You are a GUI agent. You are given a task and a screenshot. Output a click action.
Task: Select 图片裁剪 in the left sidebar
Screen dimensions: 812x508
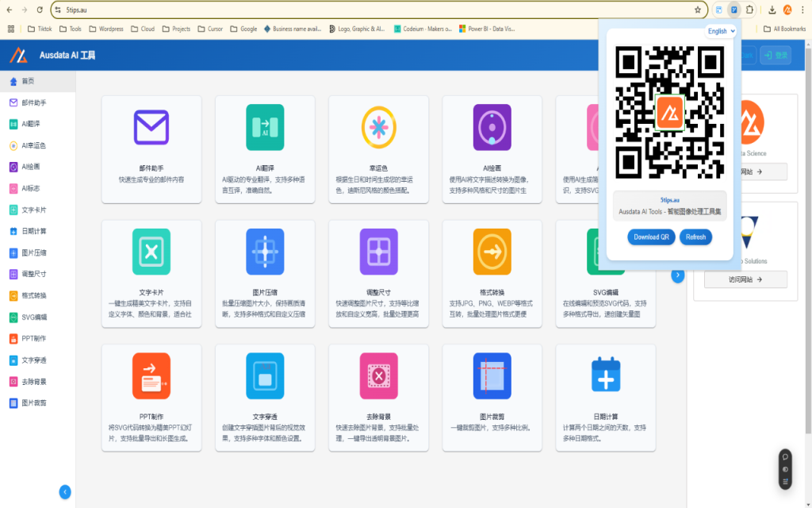(x=38, y=402)
